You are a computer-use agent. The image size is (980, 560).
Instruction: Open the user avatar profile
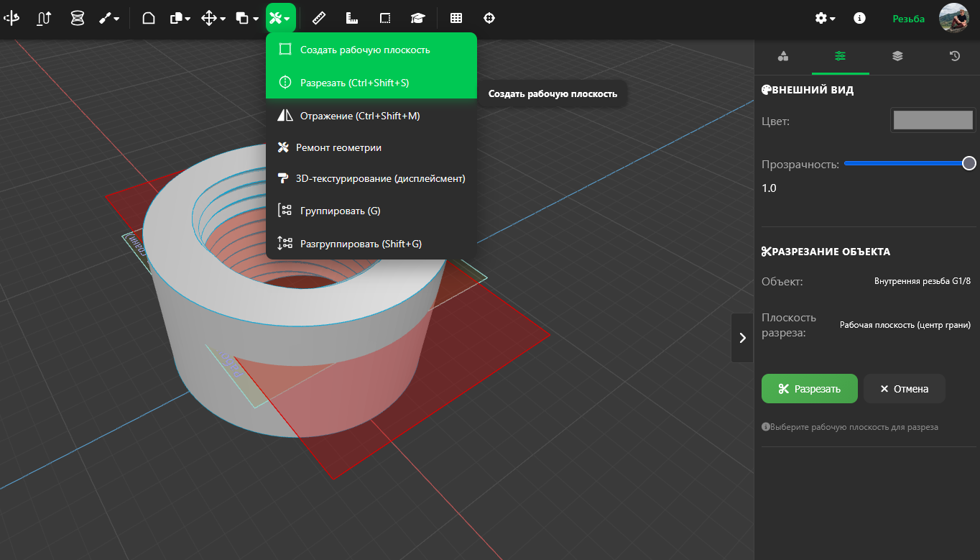pyautogui.click(x=954, y=18)
